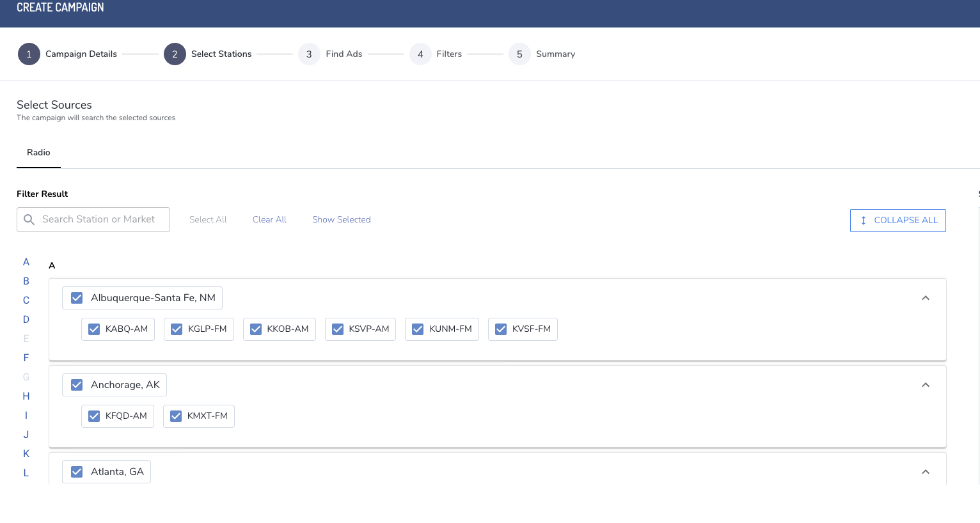This screenshot has width=980, height=523.
Task: Uncheck the KABQ-AM station checkbox
Action: (x=94, y=329)
